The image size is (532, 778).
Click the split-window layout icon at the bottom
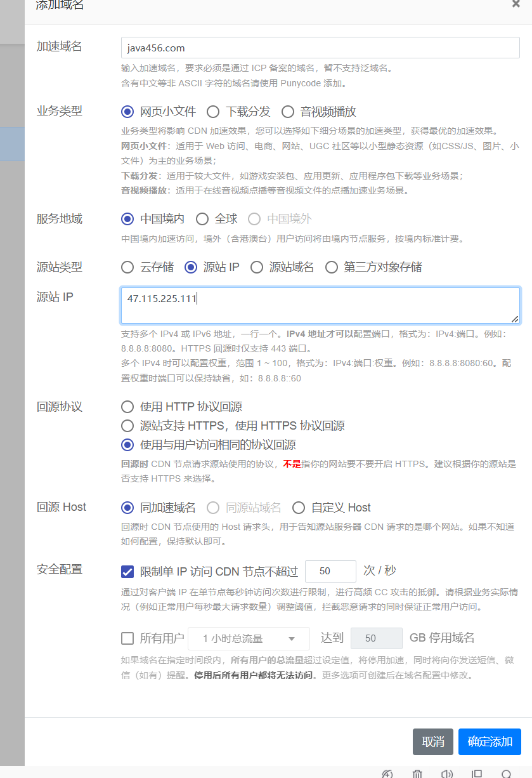477,774
